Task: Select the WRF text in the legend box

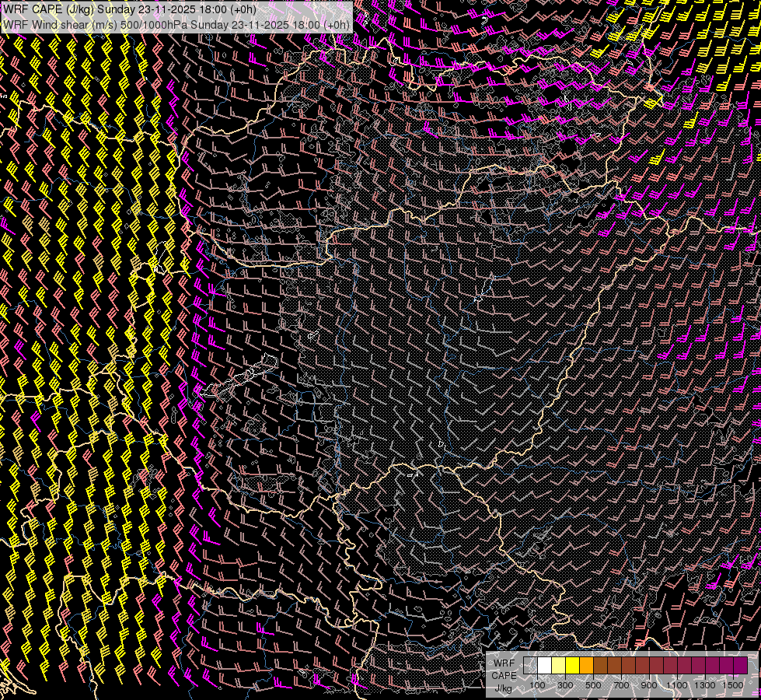Action: tap(504, 663)
